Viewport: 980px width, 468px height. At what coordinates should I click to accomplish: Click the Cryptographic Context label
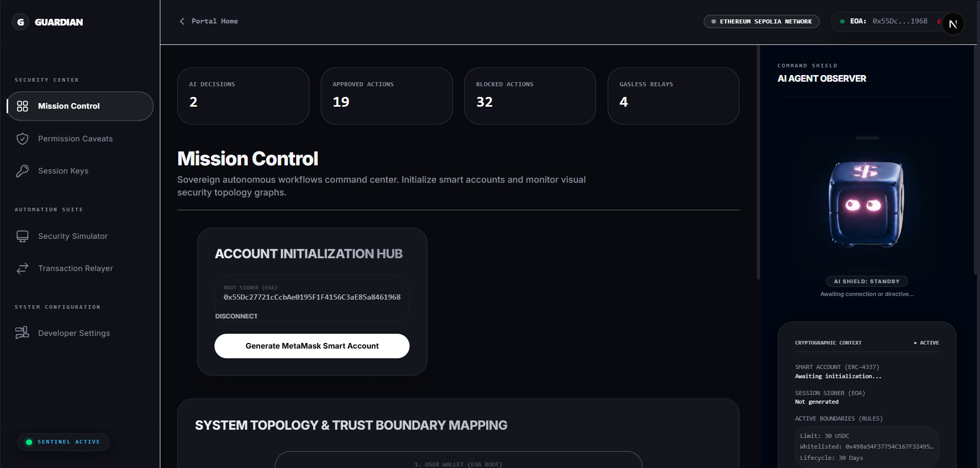pos(828,343)
